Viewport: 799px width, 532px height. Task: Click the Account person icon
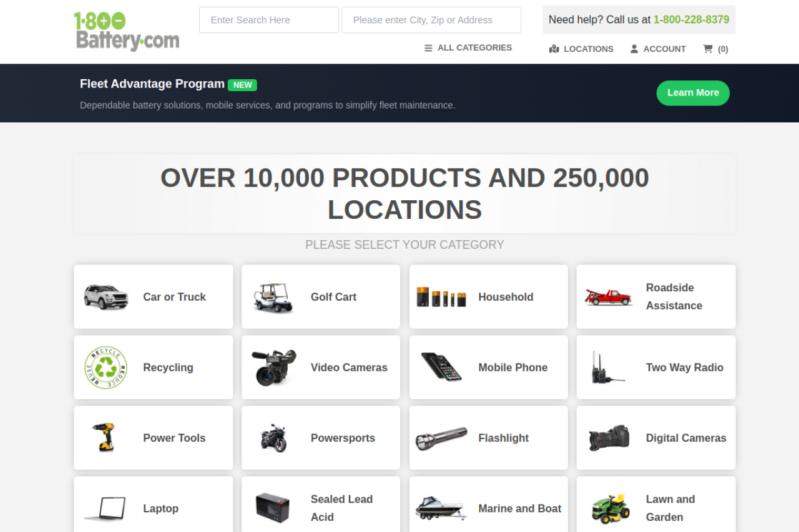[x=634, y=49]
